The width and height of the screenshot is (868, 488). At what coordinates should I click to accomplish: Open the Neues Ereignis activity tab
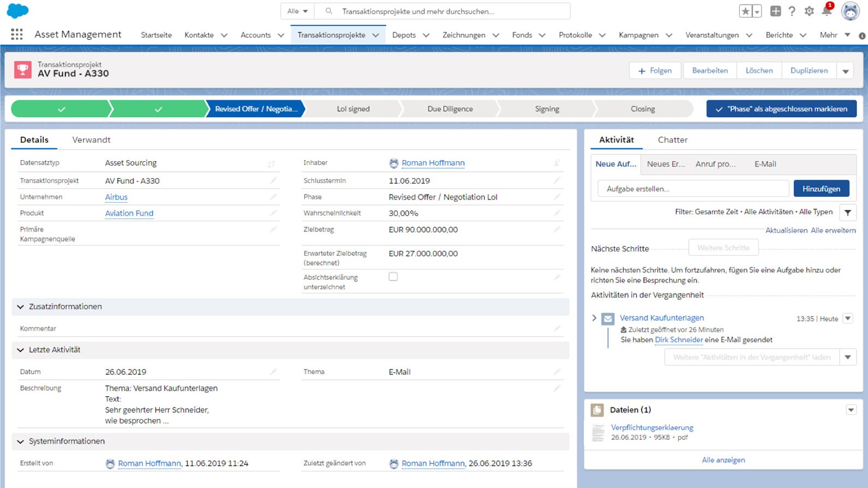click(665, 164)
